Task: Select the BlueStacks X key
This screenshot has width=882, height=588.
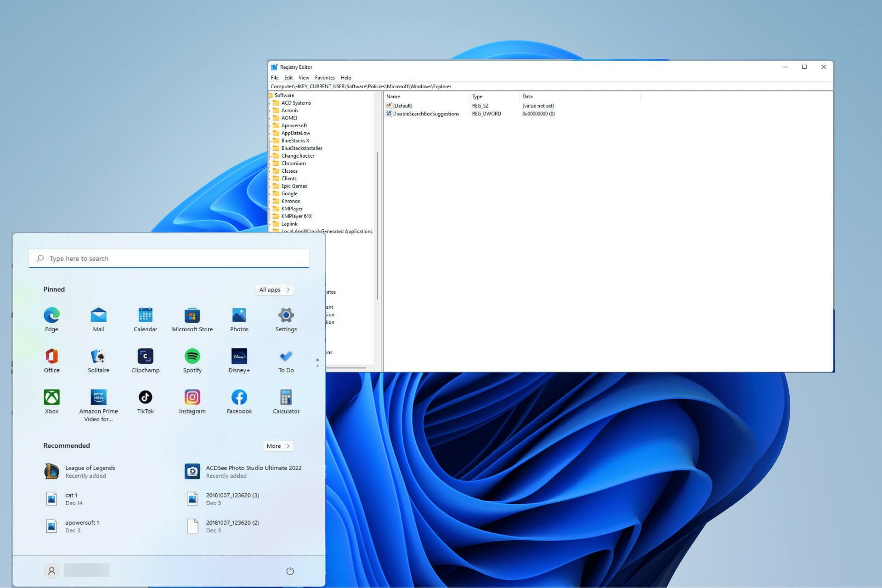Action: coord(295,141)
